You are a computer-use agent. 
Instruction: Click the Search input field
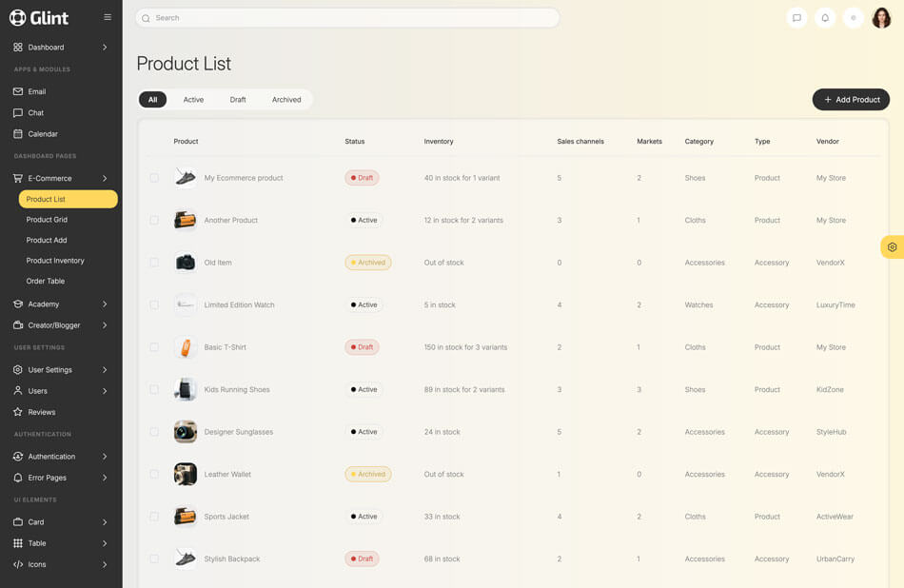click(x=347, y=18)
